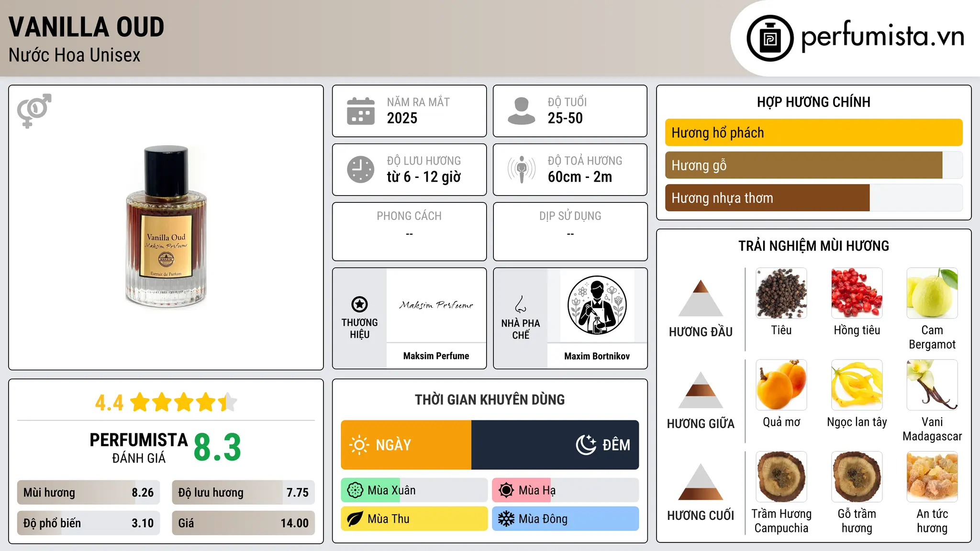The height and width of the screenshot is (551, 980).
Task: Click the Dịp sử dụng occasion card
Action: click(570, 231)
